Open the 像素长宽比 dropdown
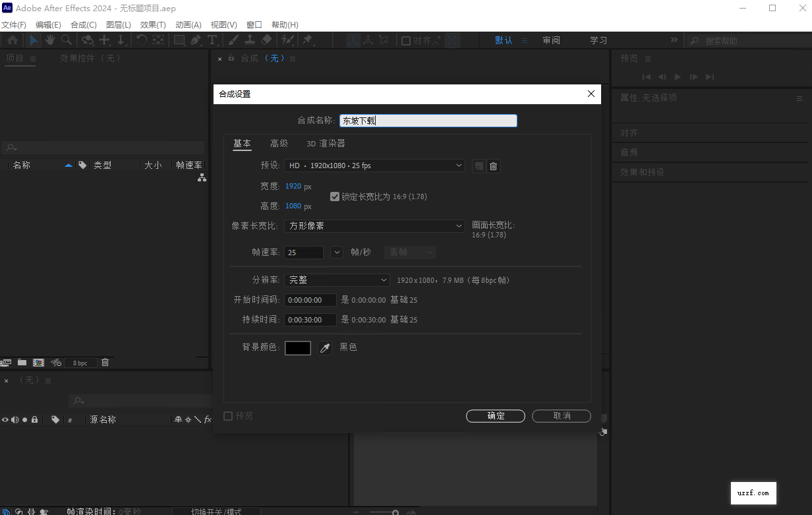812x515 pixels. 374,226
